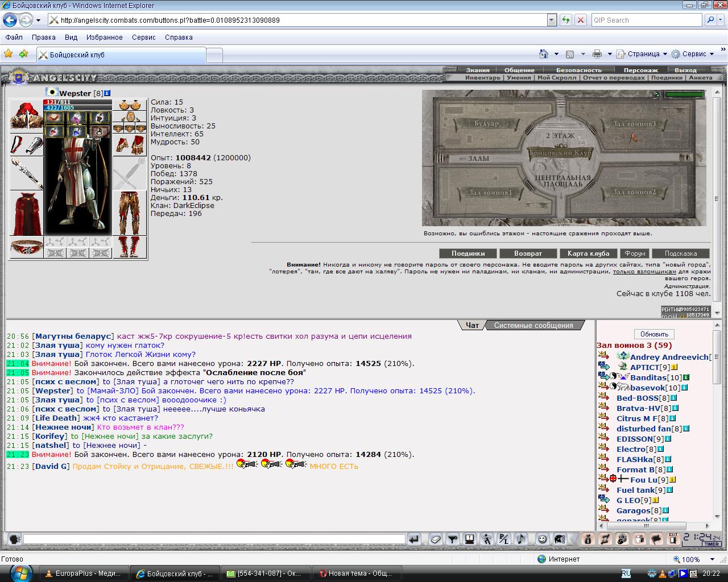Click the browser Refresh button
The height and width of the screenshot is (582, 728).
pyautogui.click(x=565, y=20)
